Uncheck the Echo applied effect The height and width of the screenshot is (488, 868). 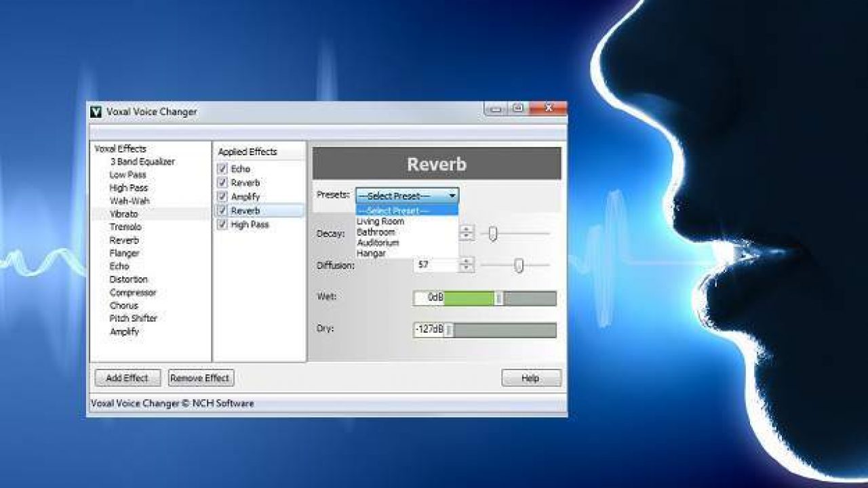point(222,169)
